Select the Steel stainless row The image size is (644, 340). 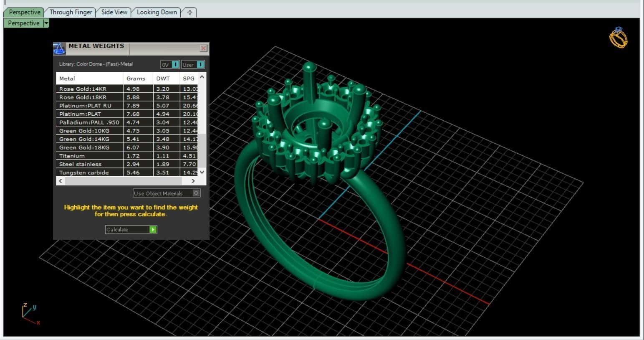pos(127,164)
